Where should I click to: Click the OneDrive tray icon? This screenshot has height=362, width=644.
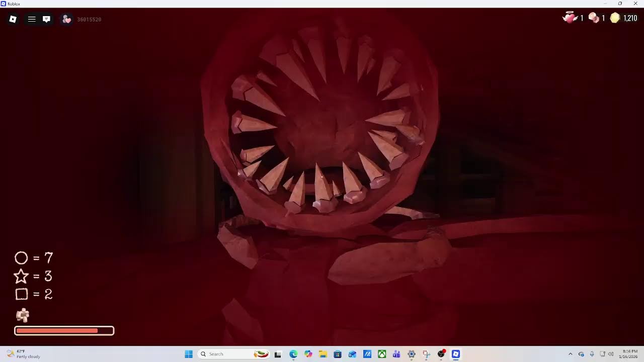pyautogui.click(x=581, y=354)
